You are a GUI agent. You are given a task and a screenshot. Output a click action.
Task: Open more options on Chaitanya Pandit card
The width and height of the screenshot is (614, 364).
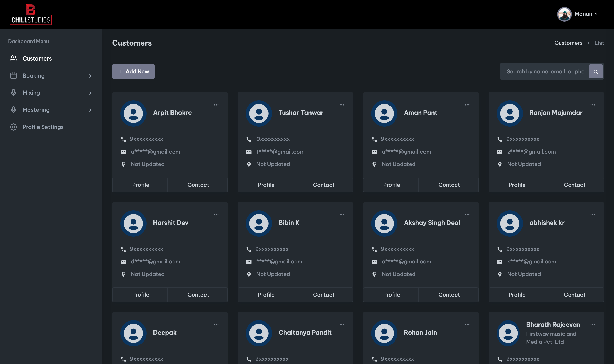pos(342,325)
